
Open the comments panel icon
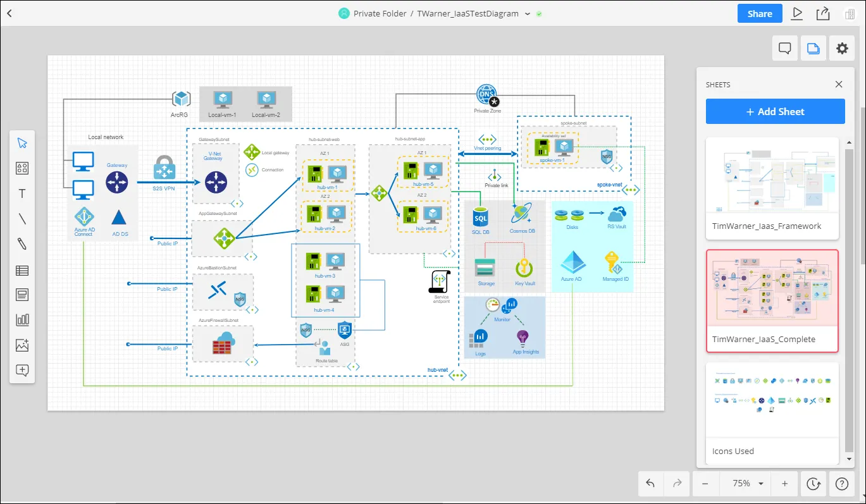(785, 48)
